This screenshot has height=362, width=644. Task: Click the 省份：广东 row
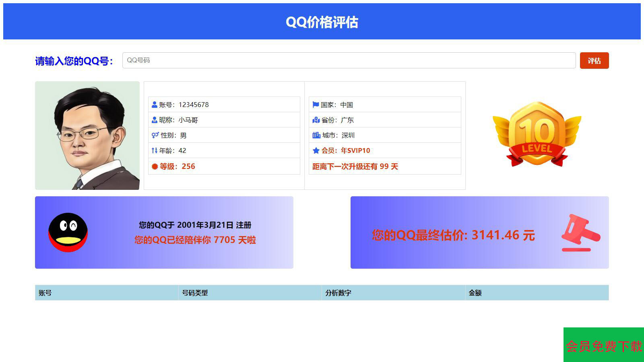pos(385,120)
